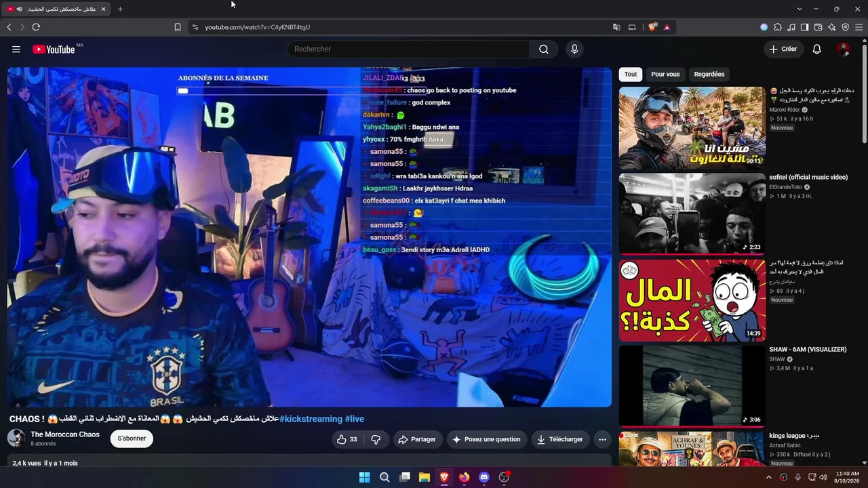
Task: Bookmark this page
Action: click(x=178, y=27)
